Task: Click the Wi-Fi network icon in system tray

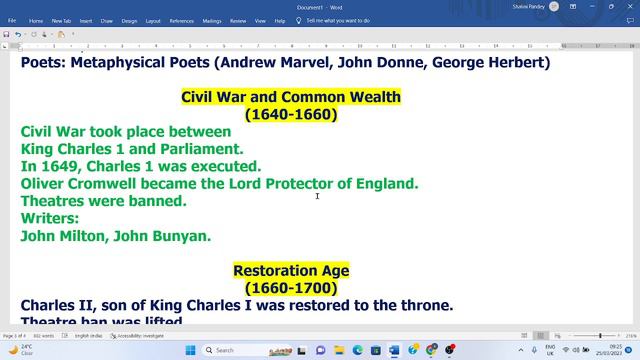Action: 566,350
